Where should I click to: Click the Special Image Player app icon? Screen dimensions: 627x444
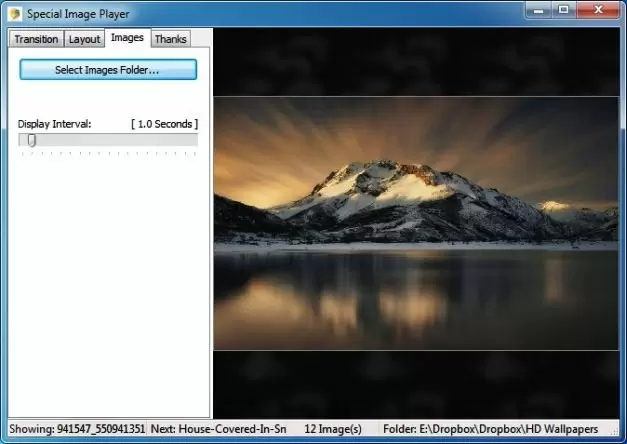tap(15, 13)
